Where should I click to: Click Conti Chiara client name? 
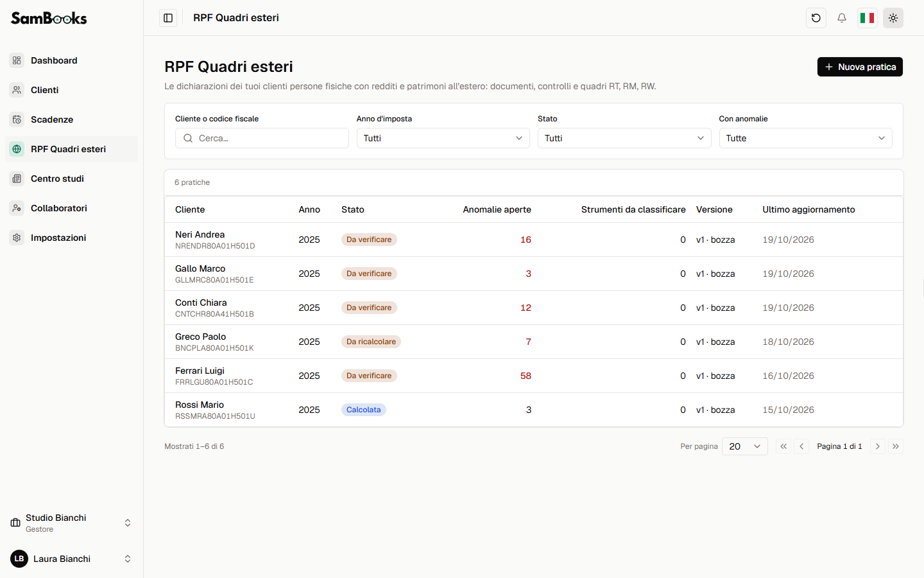(201, 302)
